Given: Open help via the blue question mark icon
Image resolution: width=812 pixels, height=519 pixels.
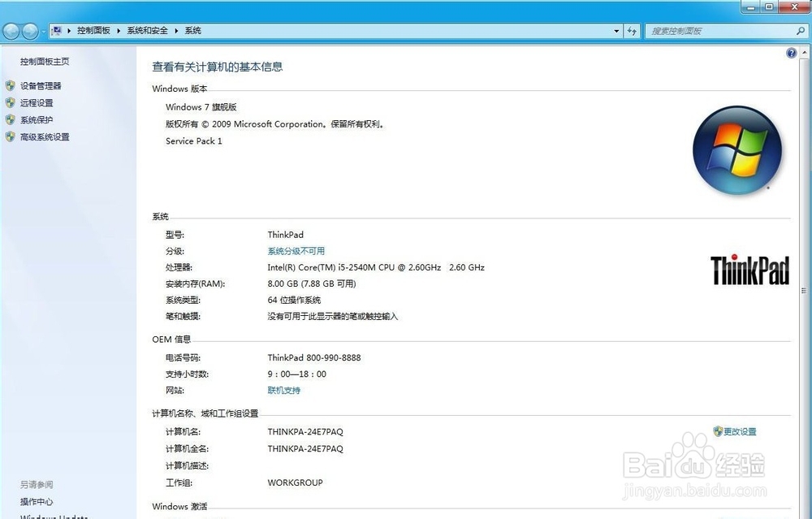Looking at the screenshot, I should click(x=791, y=53).
